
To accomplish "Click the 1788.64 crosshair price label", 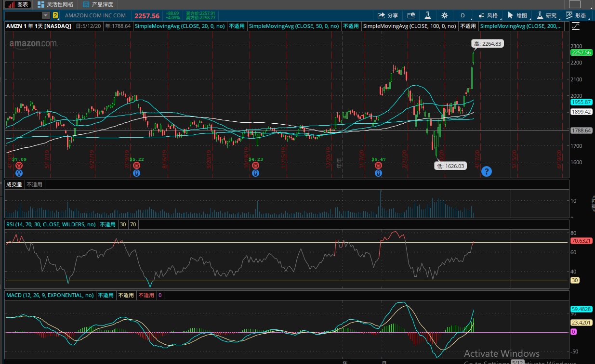I will tap(581, 130).
